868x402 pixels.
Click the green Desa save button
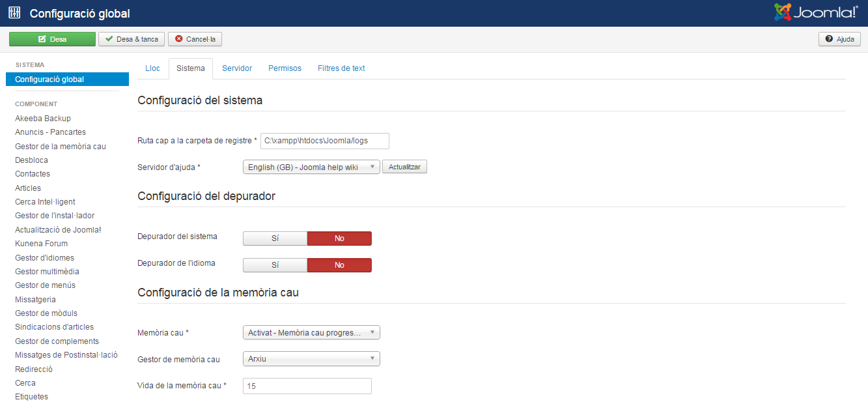pyautogui.click(x=52, y=39)
